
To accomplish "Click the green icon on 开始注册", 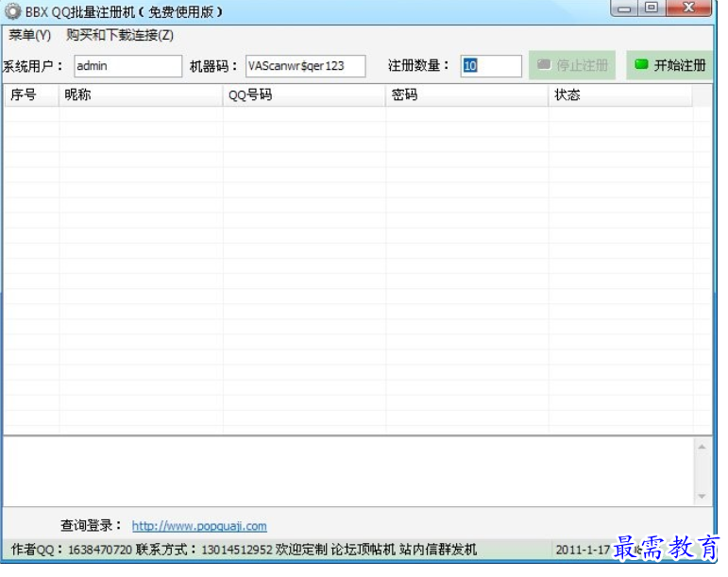I will [x=641, y=64].
